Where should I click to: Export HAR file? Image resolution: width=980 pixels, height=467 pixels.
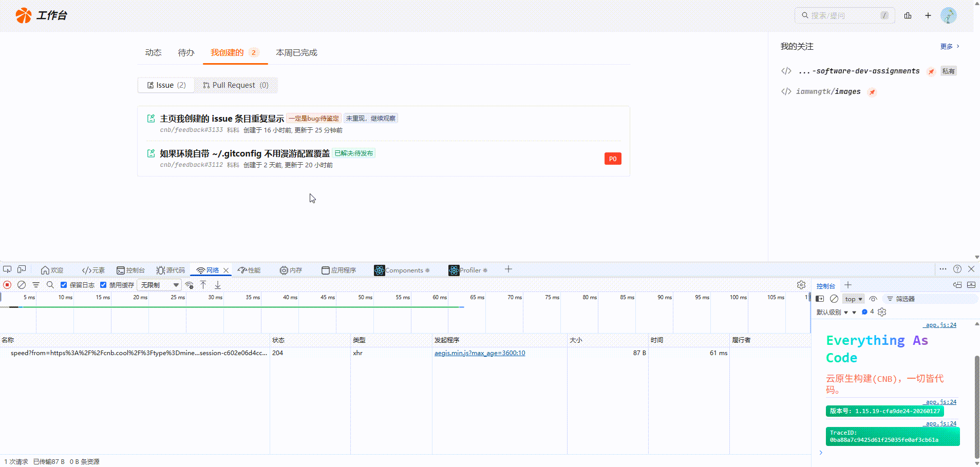217,284
